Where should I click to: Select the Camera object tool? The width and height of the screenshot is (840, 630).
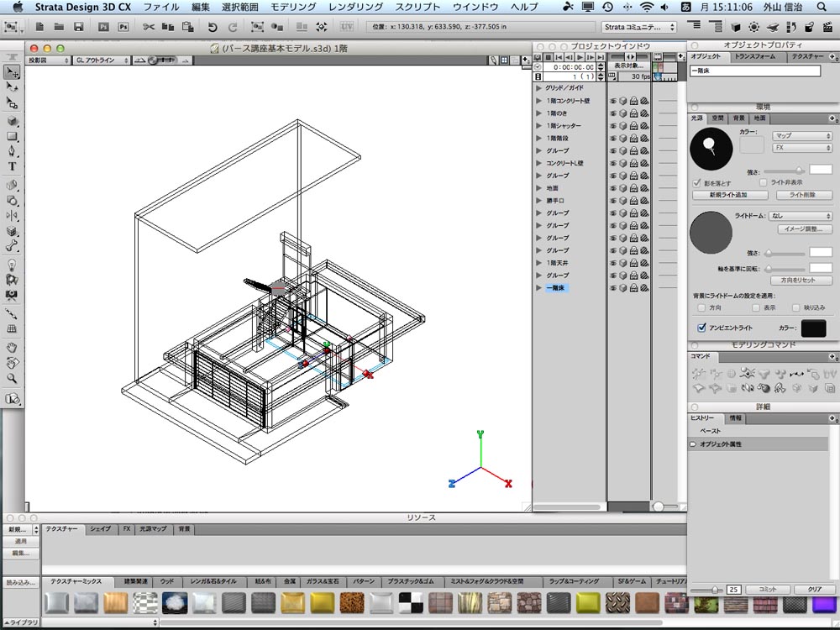point(12,296)
